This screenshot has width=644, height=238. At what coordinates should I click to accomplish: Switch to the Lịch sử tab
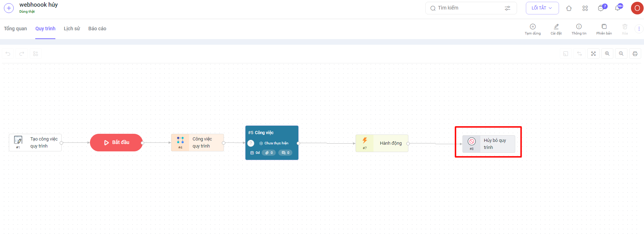click(72, 29)
